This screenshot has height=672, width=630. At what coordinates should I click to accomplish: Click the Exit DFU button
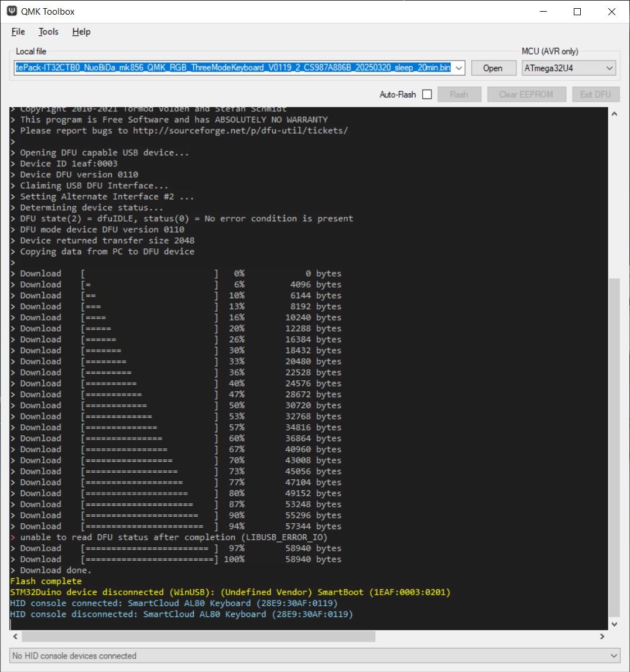click(x=595, y=94)
